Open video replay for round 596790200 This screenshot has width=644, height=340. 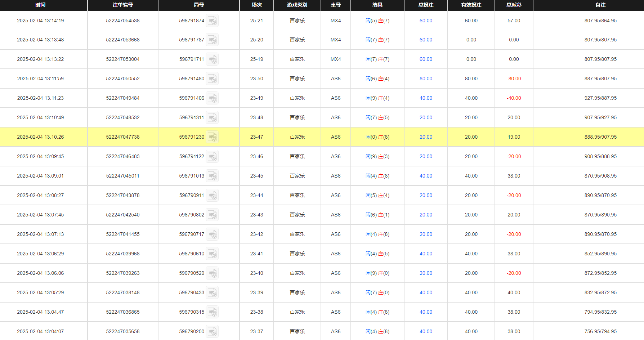tap(212, 332)
